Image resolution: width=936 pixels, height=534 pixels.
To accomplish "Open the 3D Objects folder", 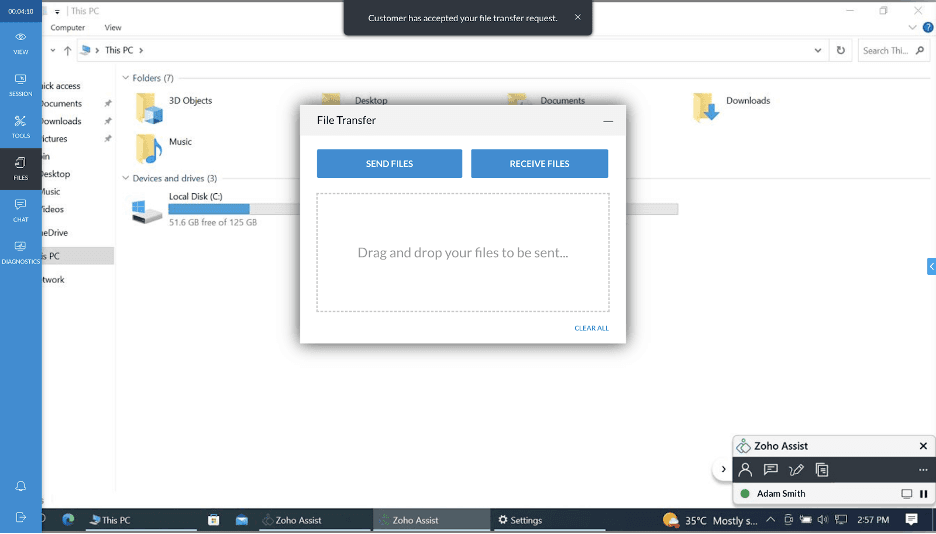I will (174, 107).
